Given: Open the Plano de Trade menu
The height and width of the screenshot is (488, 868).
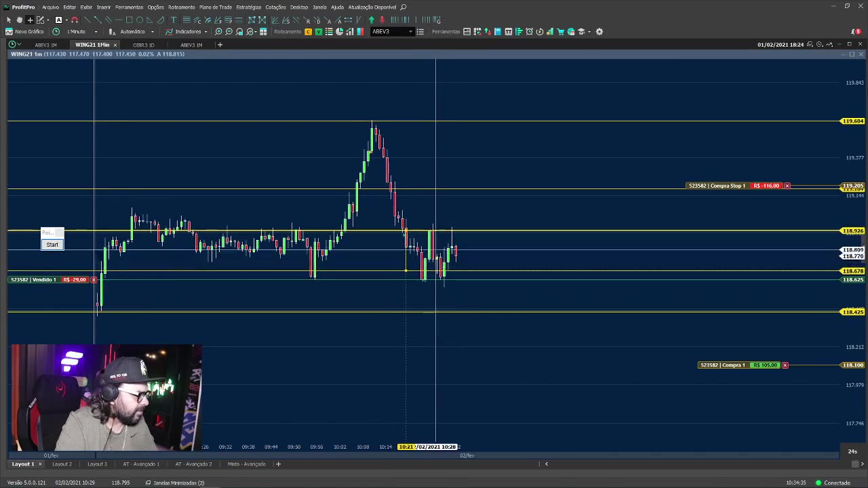Looking at the screenshot, I should coord(216,7).
